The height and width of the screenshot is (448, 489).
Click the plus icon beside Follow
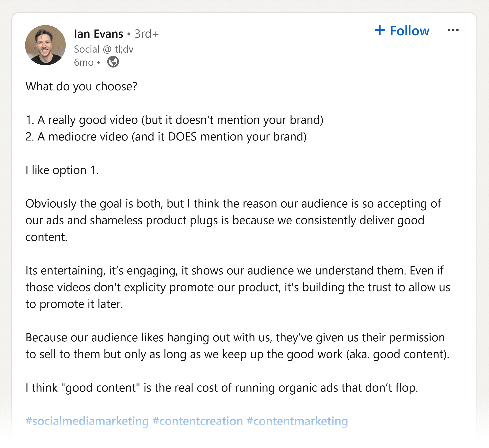tap(380, 30)
